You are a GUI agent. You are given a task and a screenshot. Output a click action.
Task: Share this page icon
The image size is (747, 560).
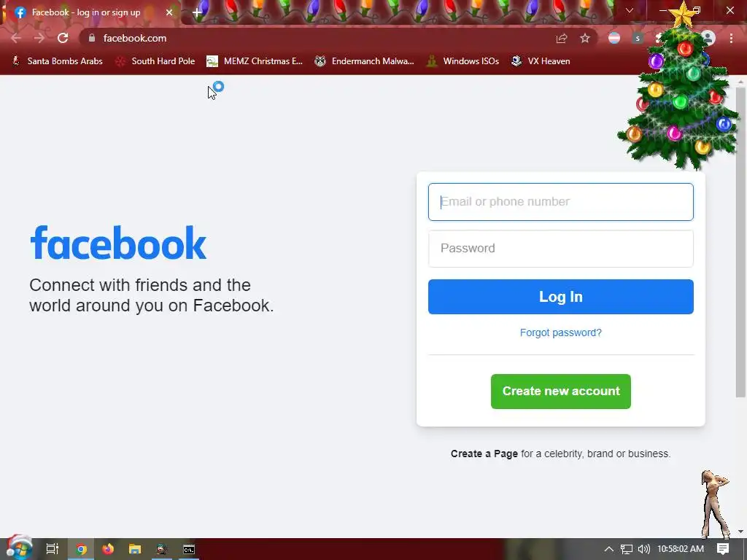[x=562, y=38]
